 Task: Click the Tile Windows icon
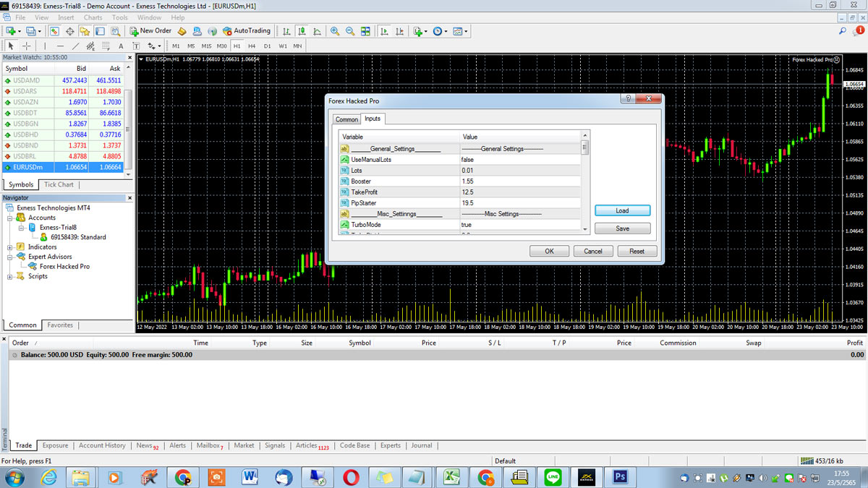click(x=365, y=30)
